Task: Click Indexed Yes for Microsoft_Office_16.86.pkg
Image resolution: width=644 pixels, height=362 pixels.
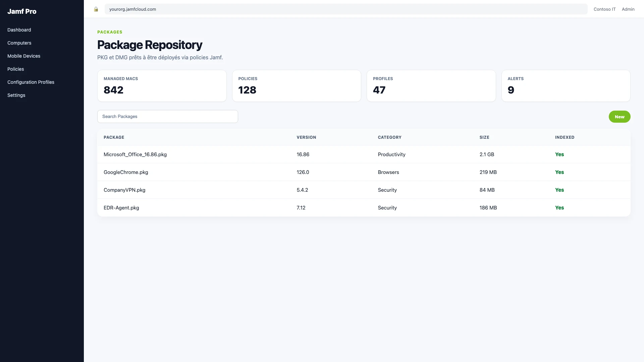Action: click(x=559, y=155)
